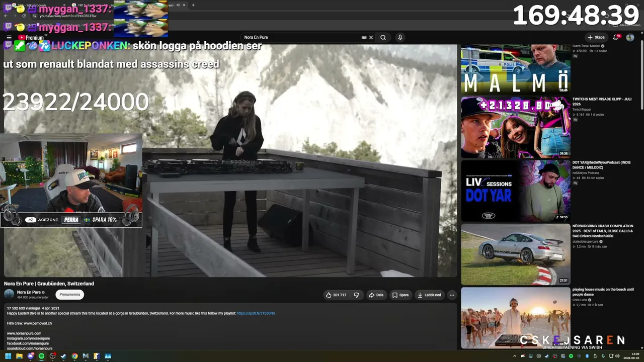Click the 'www.noraenpure.com' description line
644x362 pixels.
click(24, 333)
